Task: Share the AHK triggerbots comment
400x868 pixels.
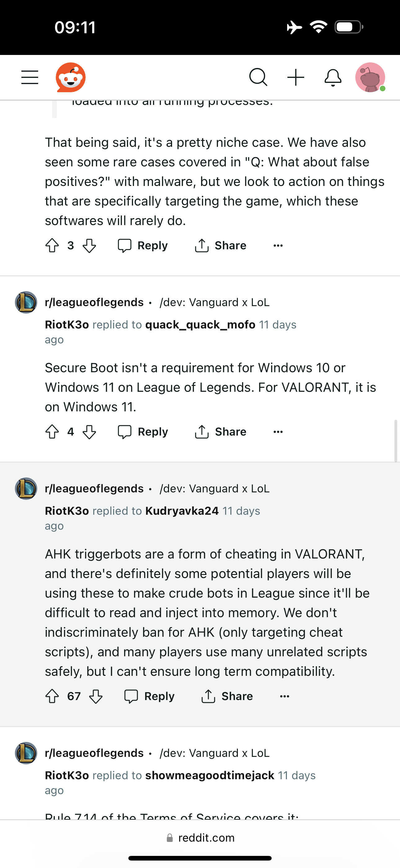Action: pyautogui.click(x=227, y=696)
